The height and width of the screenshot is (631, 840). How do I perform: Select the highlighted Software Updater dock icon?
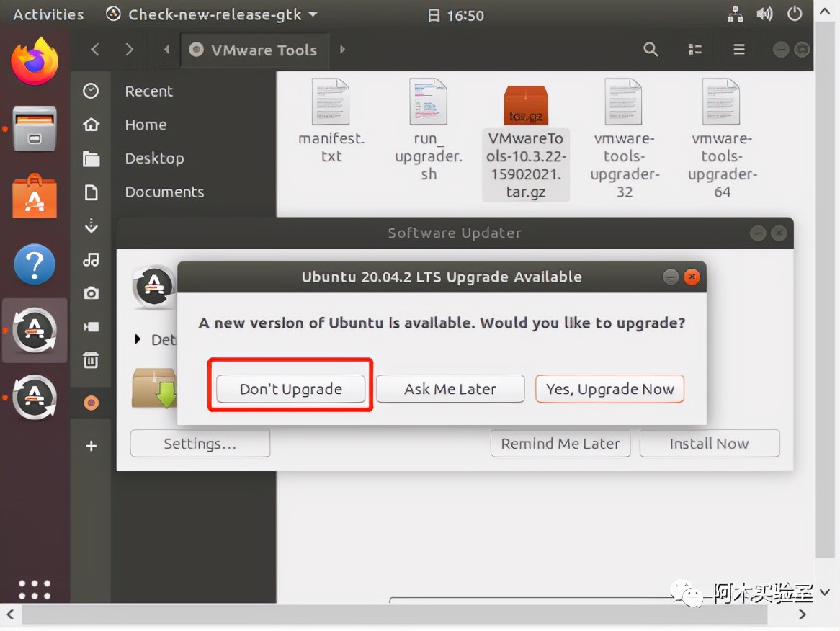35,331
